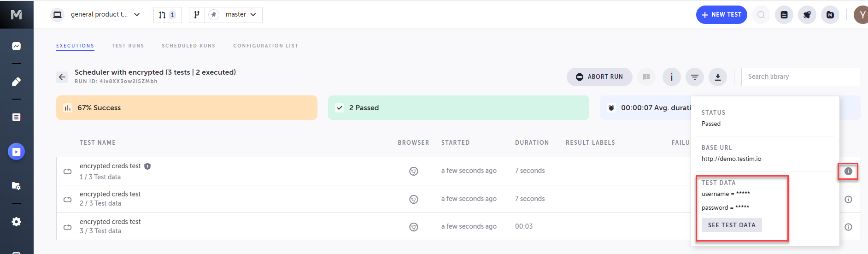Click the editor pencil icon in sidebar

[16, 82]
